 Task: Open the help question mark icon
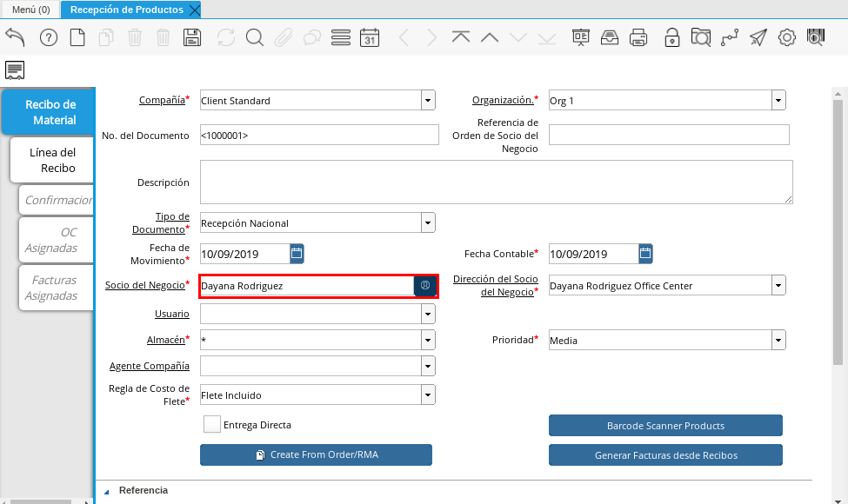coord(49,37)
